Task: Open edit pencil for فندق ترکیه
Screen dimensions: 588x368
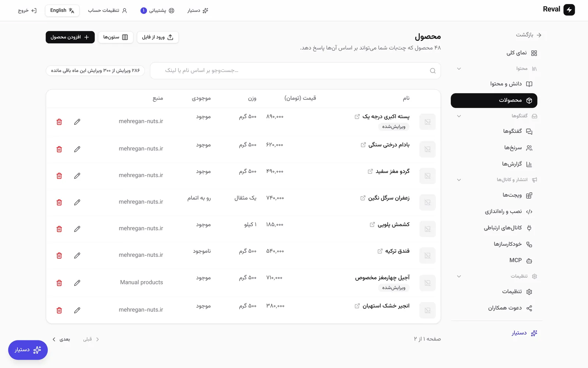Action: (x=77, y=255)
